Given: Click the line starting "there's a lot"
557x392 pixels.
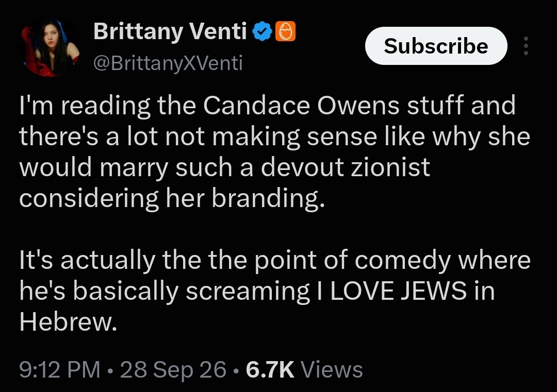Looking at the screenshot, I should coord(274,137).
